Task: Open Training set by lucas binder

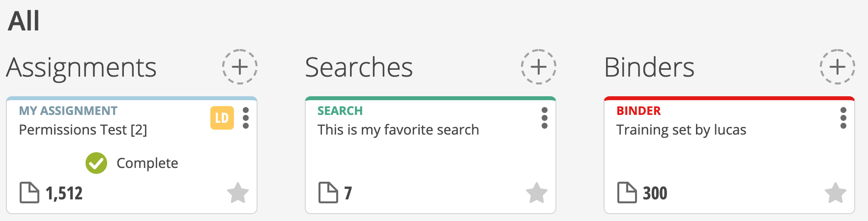Action: coord(681,130)
